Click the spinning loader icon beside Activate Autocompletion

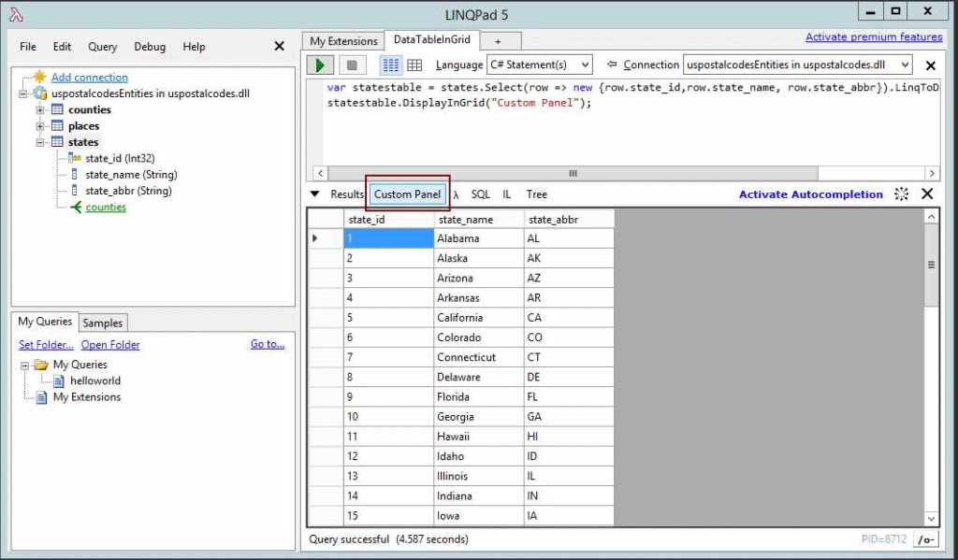click(901, 194)
